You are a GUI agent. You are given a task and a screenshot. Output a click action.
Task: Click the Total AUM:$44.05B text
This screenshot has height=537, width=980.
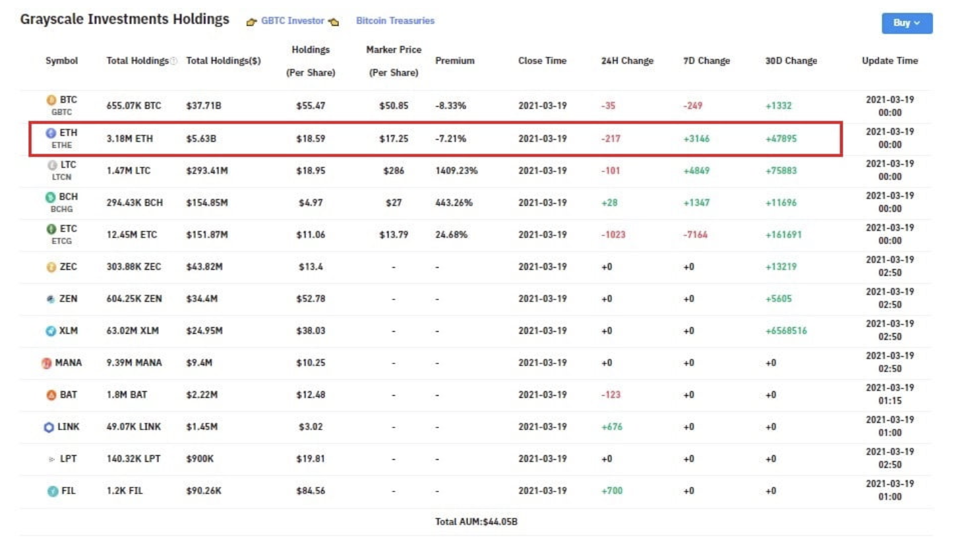pos(476,522)
